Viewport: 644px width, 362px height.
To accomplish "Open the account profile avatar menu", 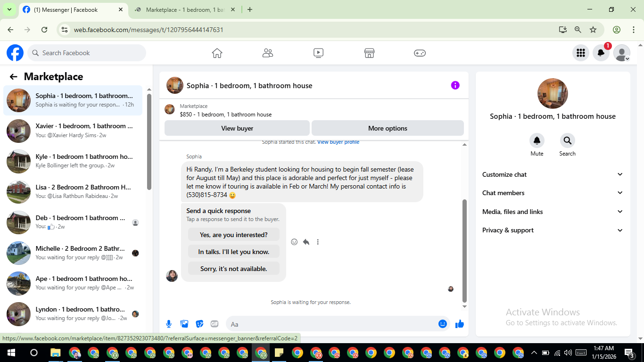I will [x=622, y=53].
